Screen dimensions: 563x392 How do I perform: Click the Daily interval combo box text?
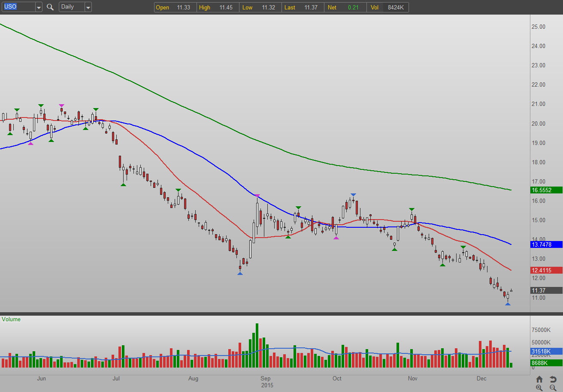[x=71, y=7]
